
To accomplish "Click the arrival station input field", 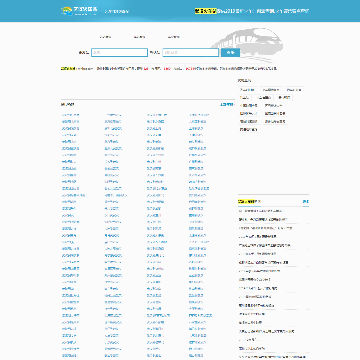I will tap(191, 52).
